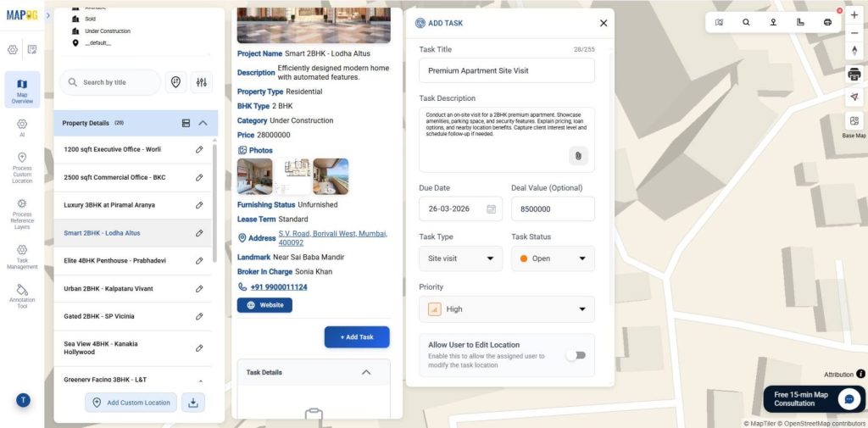Edit 1200 sqft Executive Office - Worli

tap(199, 149)
